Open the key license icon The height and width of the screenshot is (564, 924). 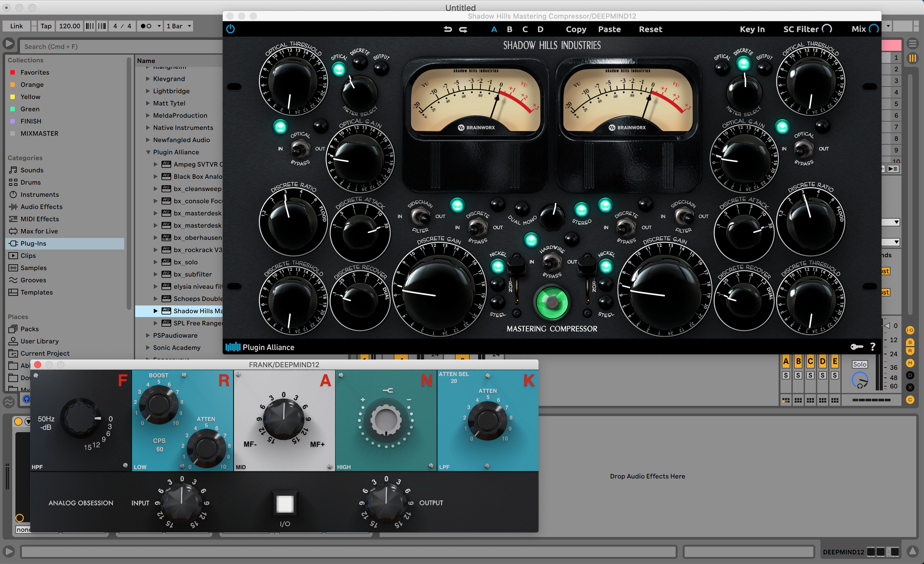(x=857, y=347)
